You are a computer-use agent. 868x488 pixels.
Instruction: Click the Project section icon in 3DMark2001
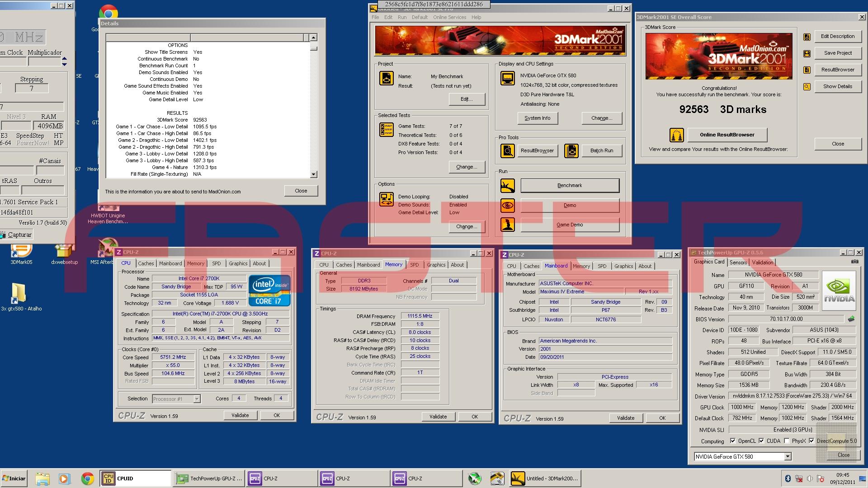(387, 78)
